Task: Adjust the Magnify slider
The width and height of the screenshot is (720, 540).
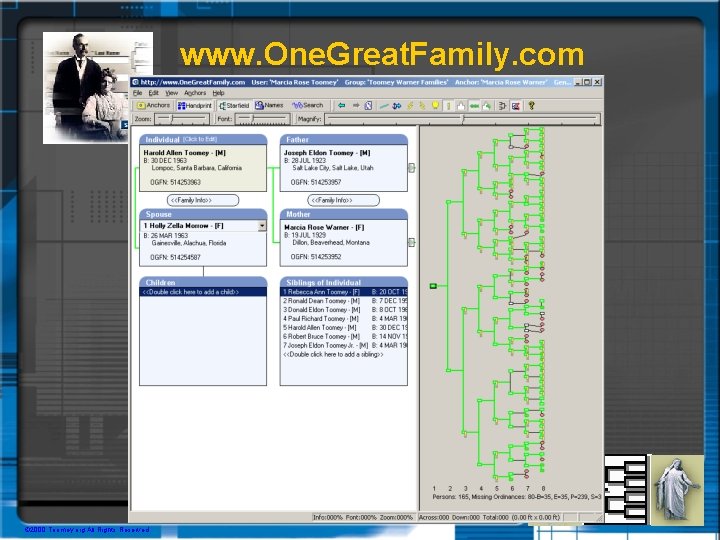Action: pyautogui.click(x=462, y=119)
